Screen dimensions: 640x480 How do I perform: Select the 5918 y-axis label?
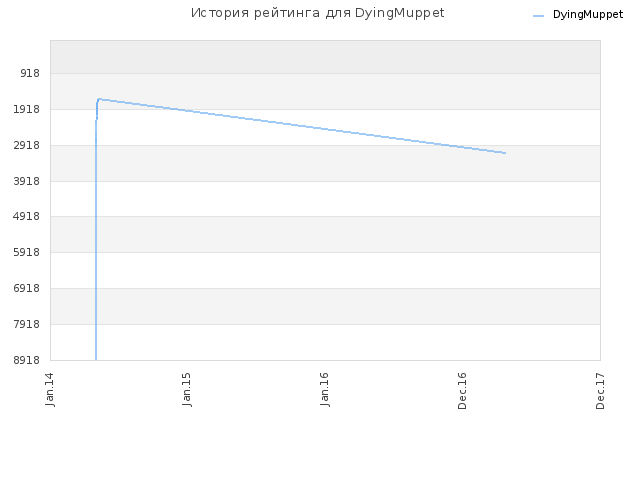pos(27,252)
